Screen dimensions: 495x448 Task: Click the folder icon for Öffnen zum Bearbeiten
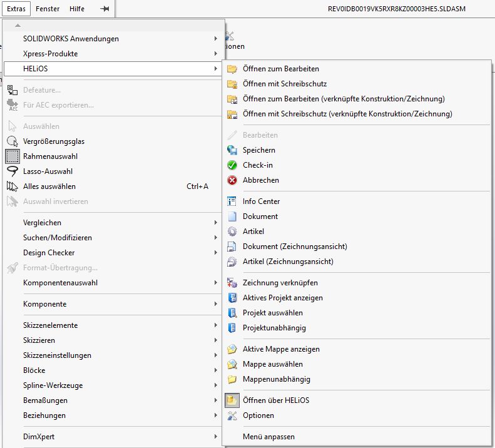pyautogui.click(x=232, y=69)
